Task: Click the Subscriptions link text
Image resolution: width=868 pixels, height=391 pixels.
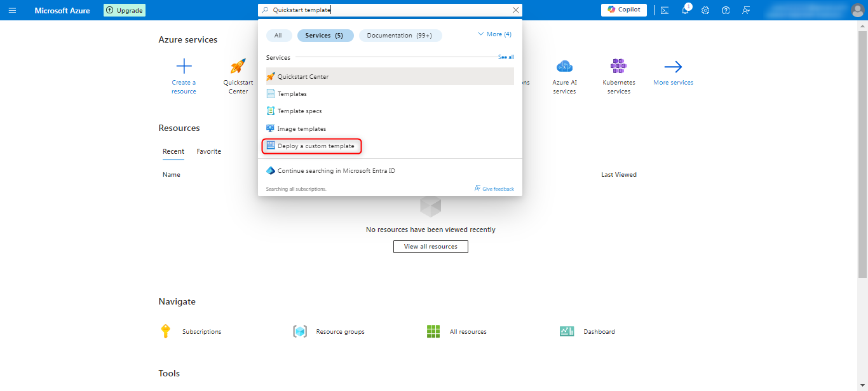Action: [202, 332]
